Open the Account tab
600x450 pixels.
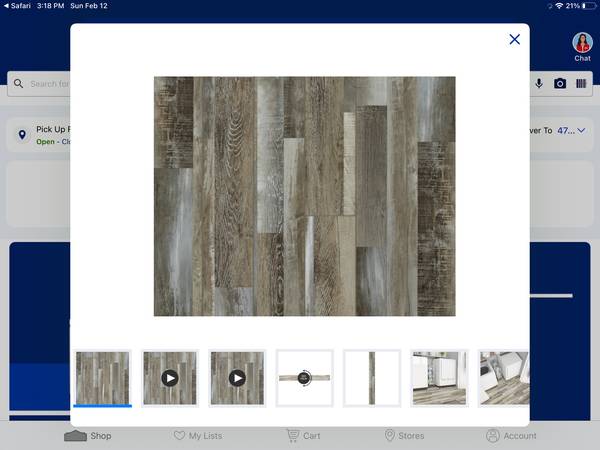point(511,436)
